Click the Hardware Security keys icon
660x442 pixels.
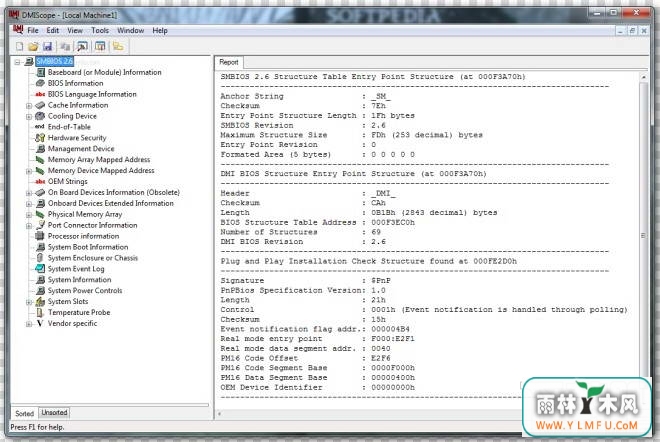click(40, 138)
